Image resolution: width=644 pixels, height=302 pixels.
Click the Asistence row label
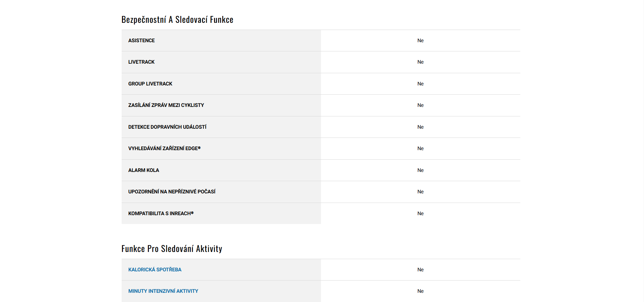(x=141, y=41)
